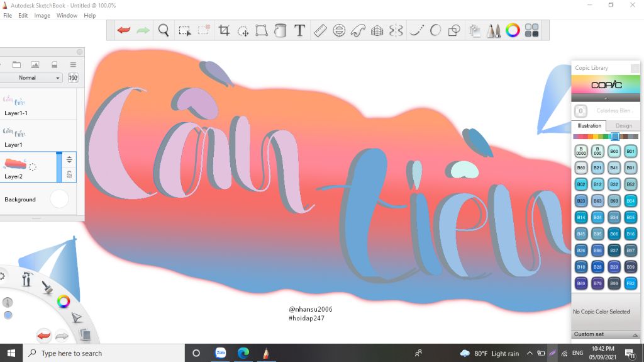
Task: Enable the Symmetry tool
Action: (396, 30)
